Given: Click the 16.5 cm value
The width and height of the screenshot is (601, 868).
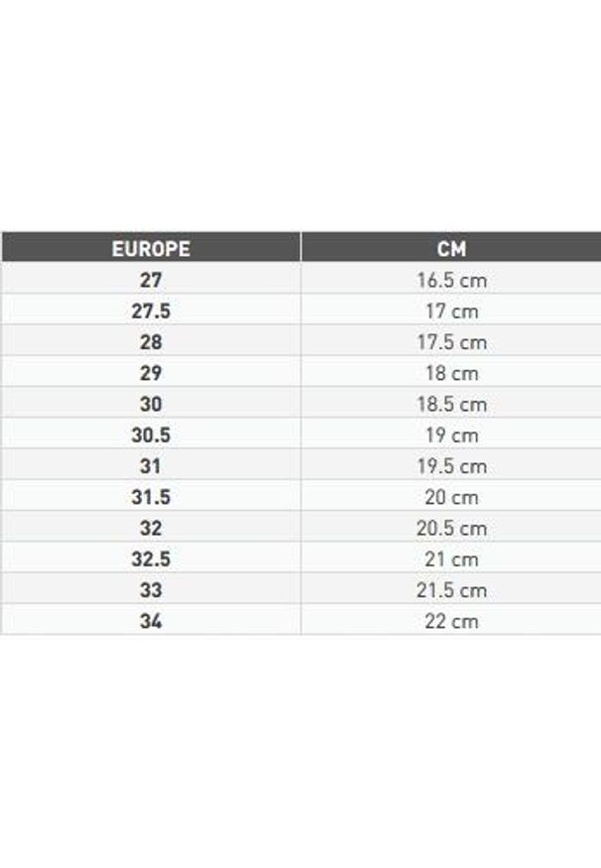Looking at the screenshot, I should (x=451, y=280).
